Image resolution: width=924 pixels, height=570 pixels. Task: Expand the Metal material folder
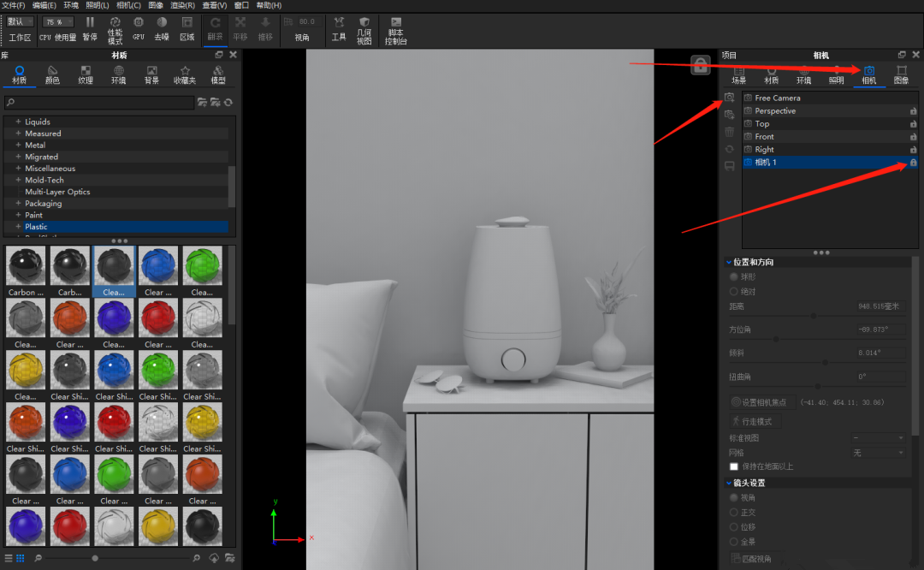[x=18, y=145]
